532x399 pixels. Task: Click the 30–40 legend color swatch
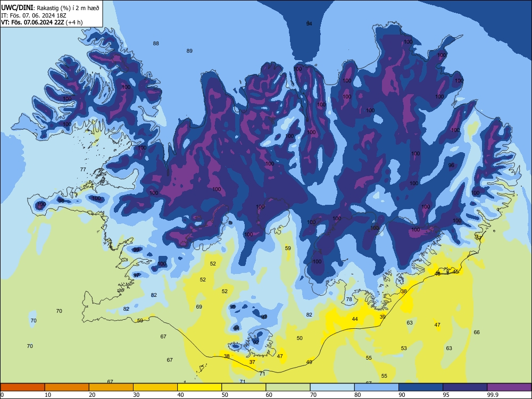tap(155, 387)
